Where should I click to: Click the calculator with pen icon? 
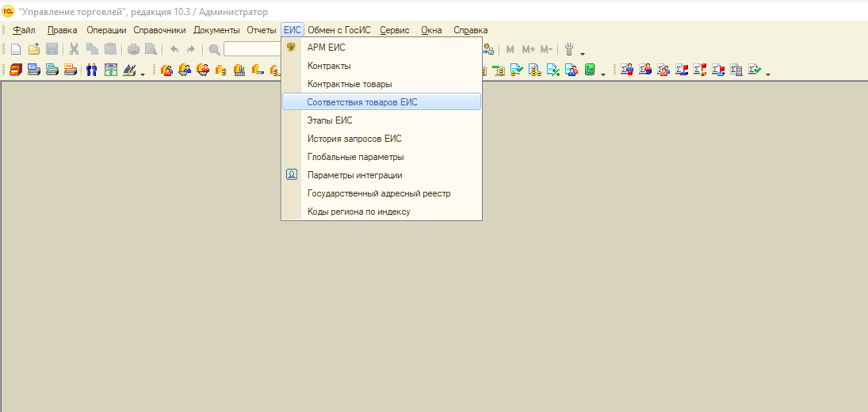129,70
